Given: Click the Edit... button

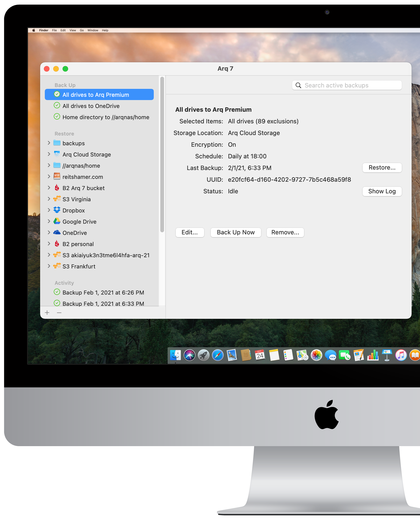Looking at the screenshot, I should tap(190, 232).
